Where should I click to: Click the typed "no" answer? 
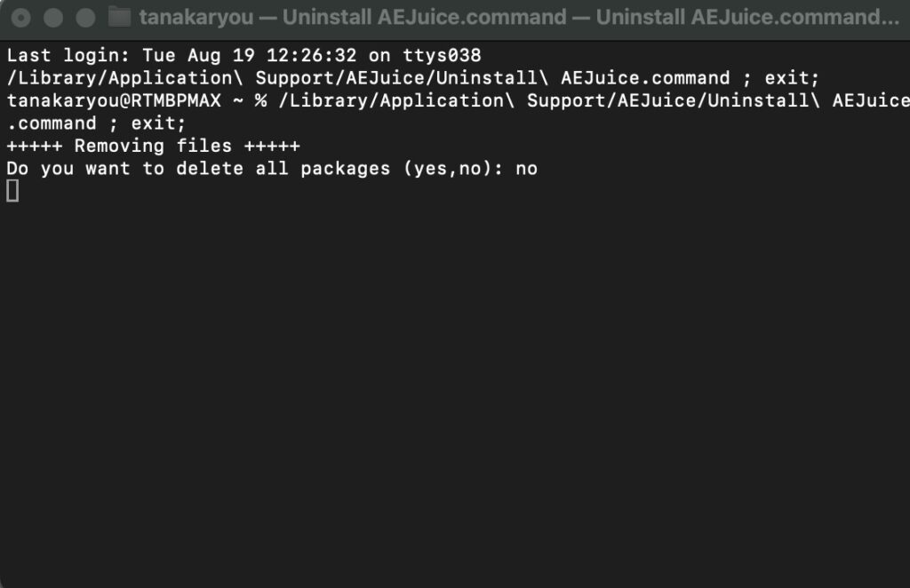pos(526,170)
